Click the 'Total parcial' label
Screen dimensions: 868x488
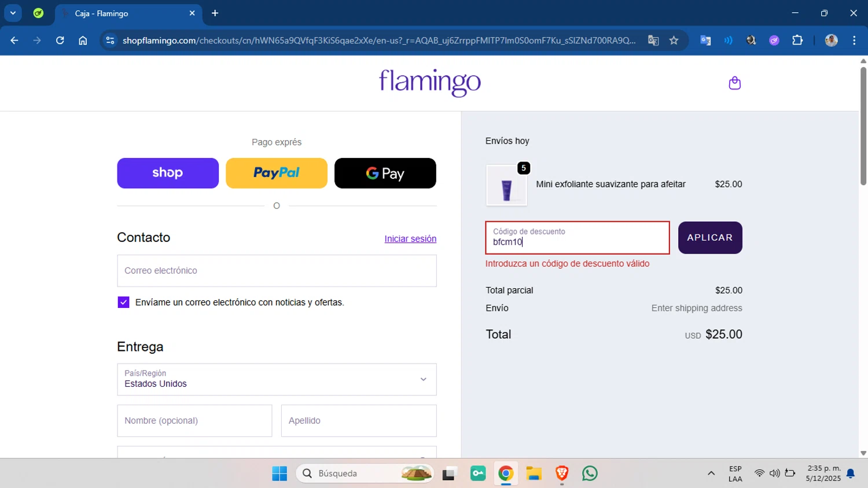click(509, 291)
